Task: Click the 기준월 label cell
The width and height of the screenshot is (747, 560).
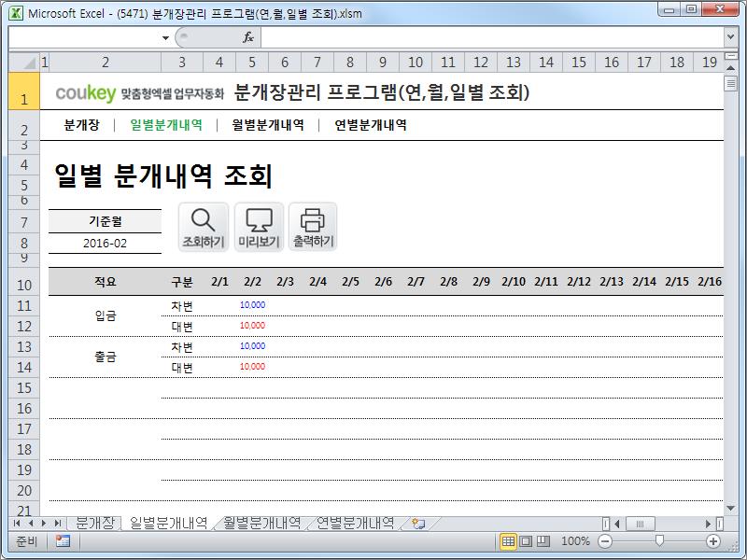Action: click(105, 221)
